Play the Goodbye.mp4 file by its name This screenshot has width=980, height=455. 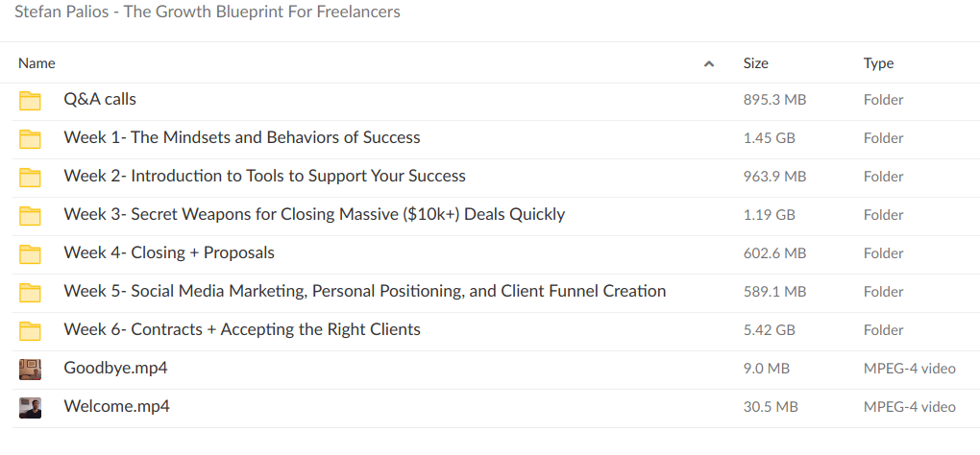click(115, 368)
